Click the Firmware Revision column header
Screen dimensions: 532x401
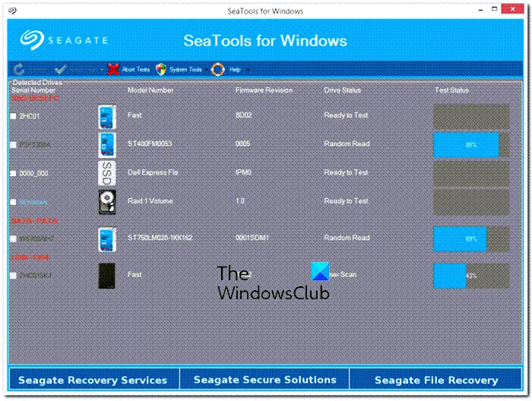click(x=264, y=90)
